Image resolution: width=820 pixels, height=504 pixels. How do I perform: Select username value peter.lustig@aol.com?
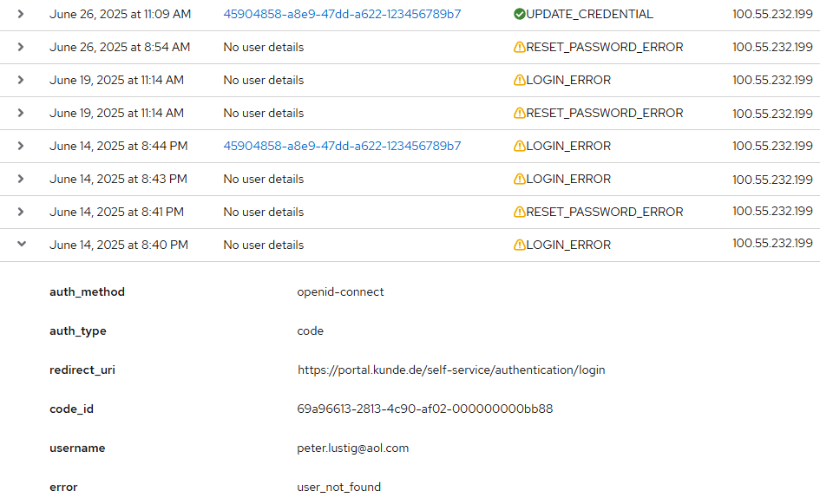coord(353,448)
